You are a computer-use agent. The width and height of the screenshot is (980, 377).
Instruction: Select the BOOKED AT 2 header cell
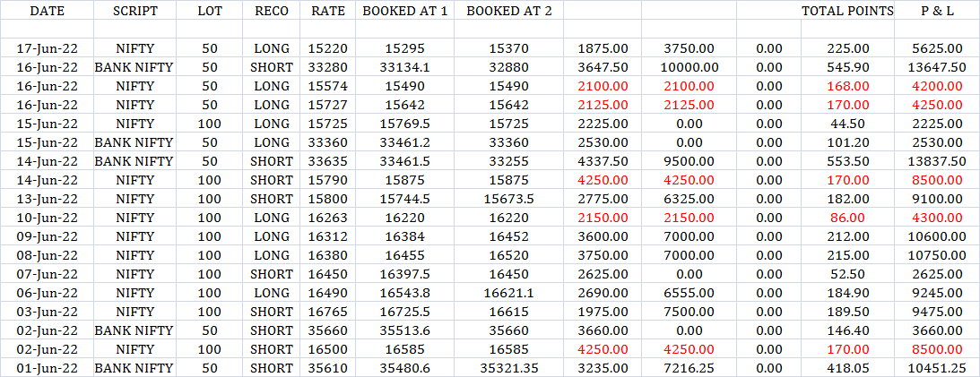[508, 12]
